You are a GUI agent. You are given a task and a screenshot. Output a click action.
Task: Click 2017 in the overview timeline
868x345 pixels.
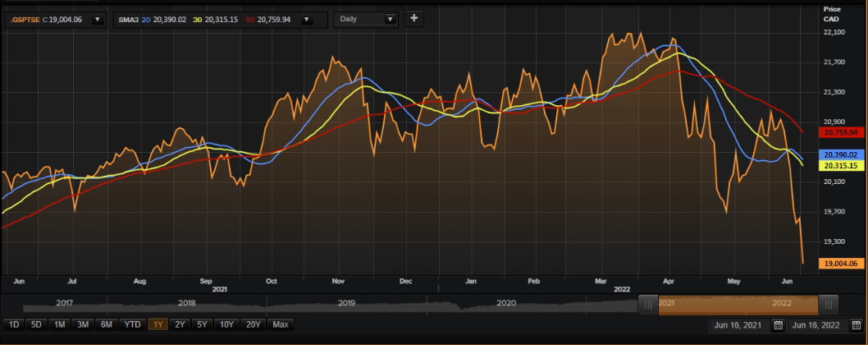pyautogui.click(x=65, y=303)
